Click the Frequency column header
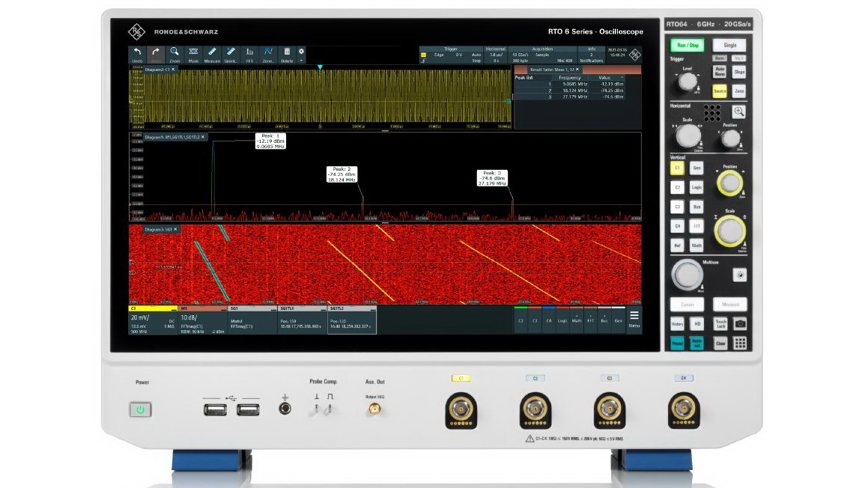 tap(570, 77)
